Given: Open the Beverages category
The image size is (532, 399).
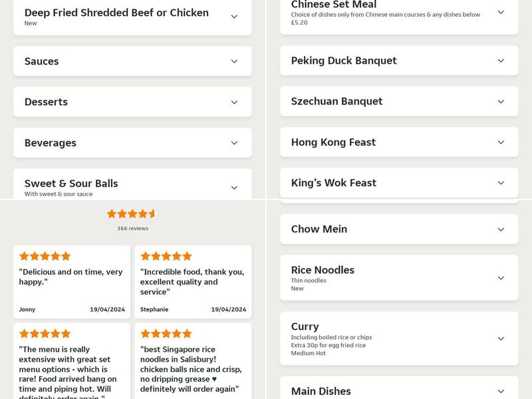Looking at the screenshot, I should coord(133,142).
